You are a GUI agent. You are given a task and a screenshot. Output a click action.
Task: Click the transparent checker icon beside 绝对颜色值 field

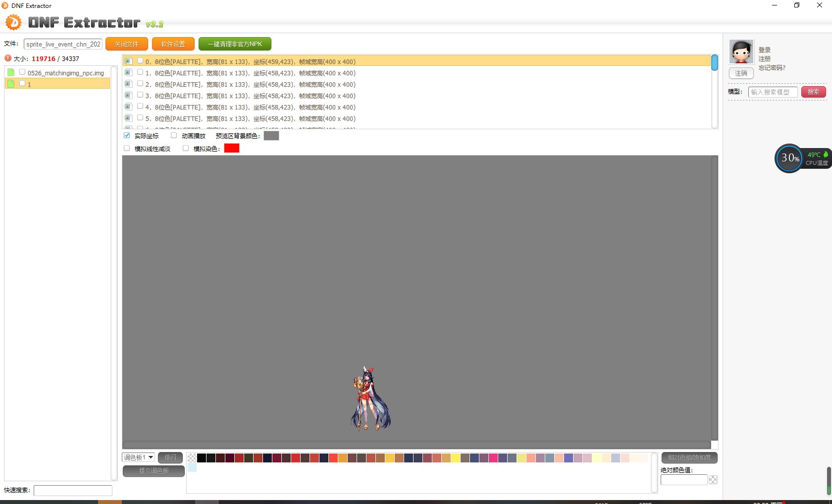pos(713,480)
